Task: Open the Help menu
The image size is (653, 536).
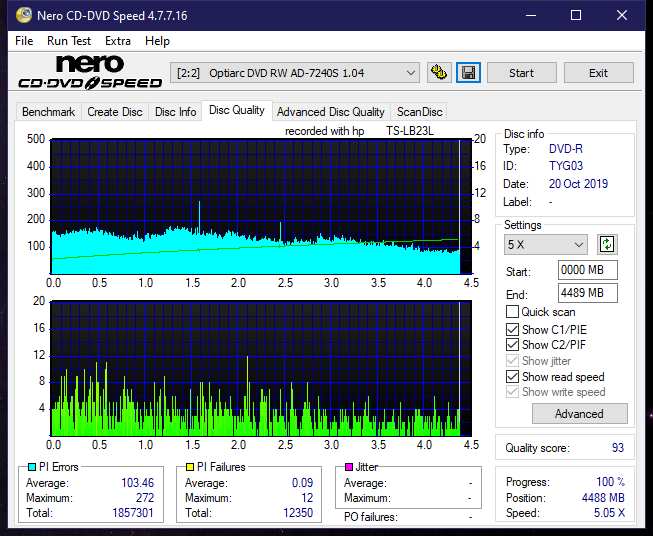Action: click(157, 41)
